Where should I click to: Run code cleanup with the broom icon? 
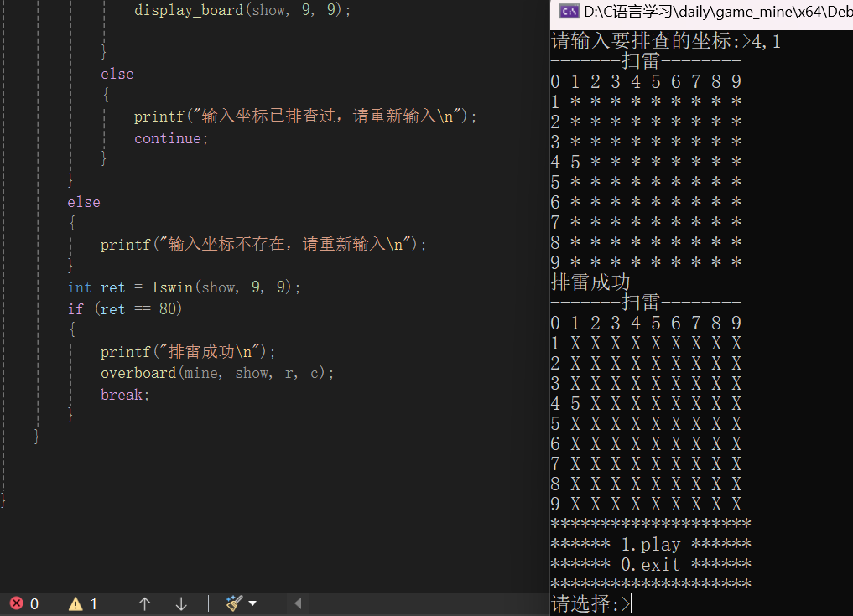235,603
